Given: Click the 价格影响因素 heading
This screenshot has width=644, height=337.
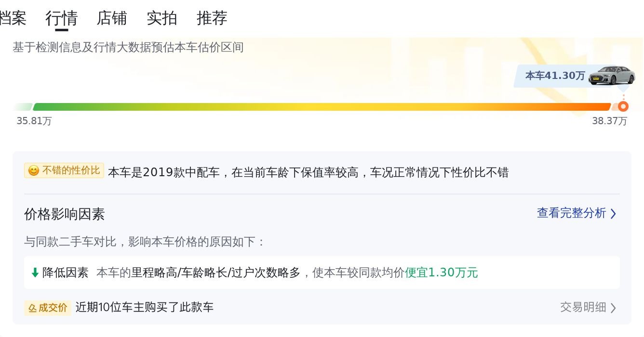Looking at the screenshot, I should click(x=64, y=214).
